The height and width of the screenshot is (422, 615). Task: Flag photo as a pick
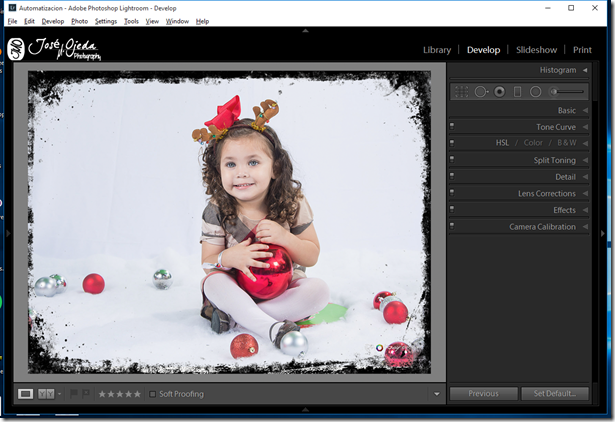pyautogui.click(x=73, y=393)
